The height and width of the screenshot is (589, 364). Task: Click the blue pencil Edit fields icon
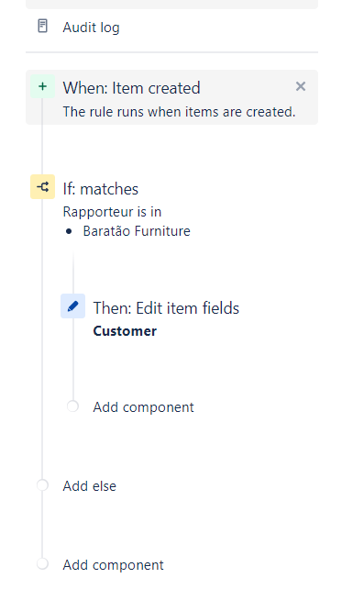click(x=72, y=306)
